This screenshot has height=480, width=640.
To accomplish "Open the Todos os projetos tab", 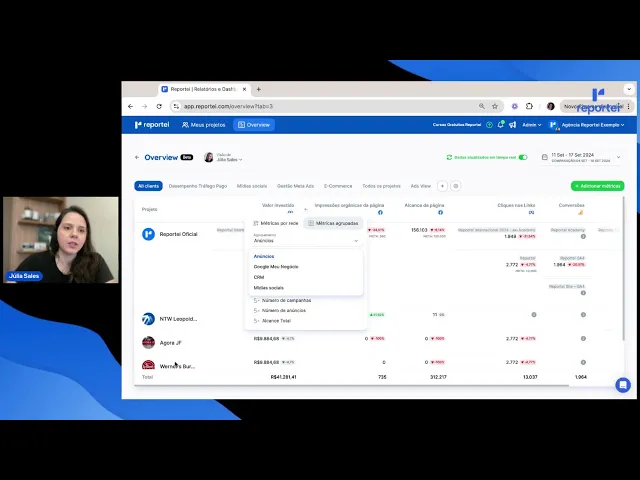I will click(381, 186).
